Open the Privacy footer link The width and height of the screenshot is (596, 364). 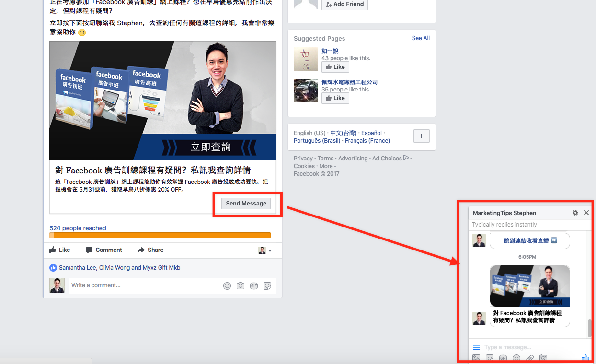(303, 159)
